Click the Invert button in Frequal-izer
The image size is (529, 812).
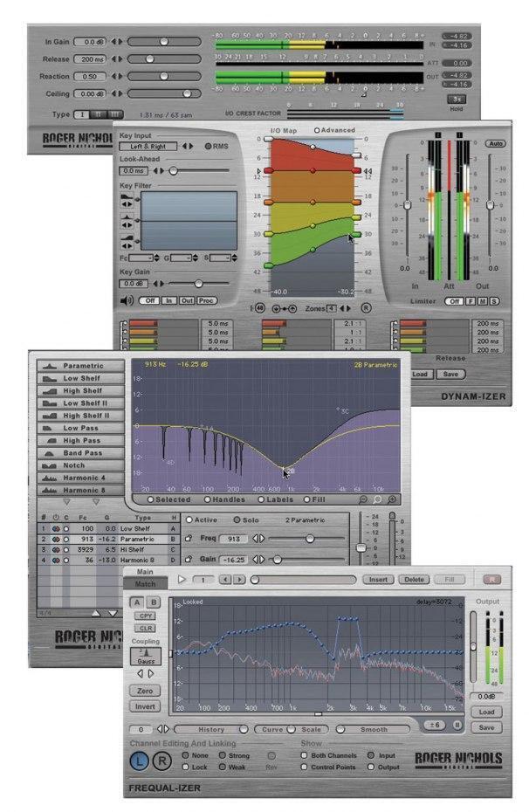point(145,706)
